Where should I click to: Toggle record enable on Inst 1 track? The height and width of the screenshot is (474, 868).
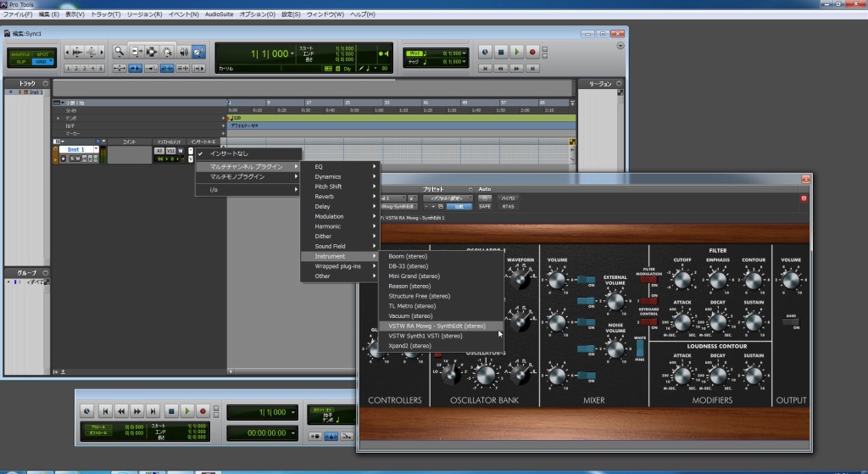63,159
